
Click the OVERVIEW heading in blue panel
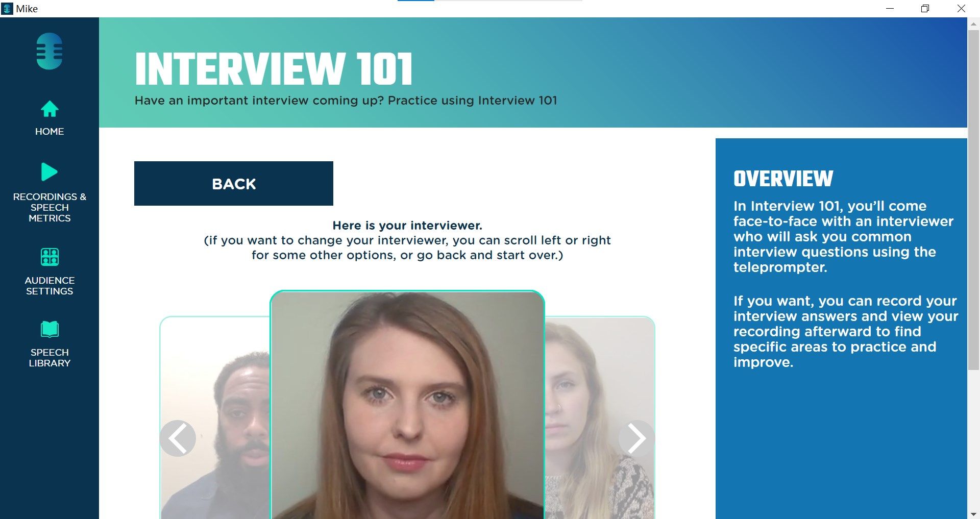point(783,179)
